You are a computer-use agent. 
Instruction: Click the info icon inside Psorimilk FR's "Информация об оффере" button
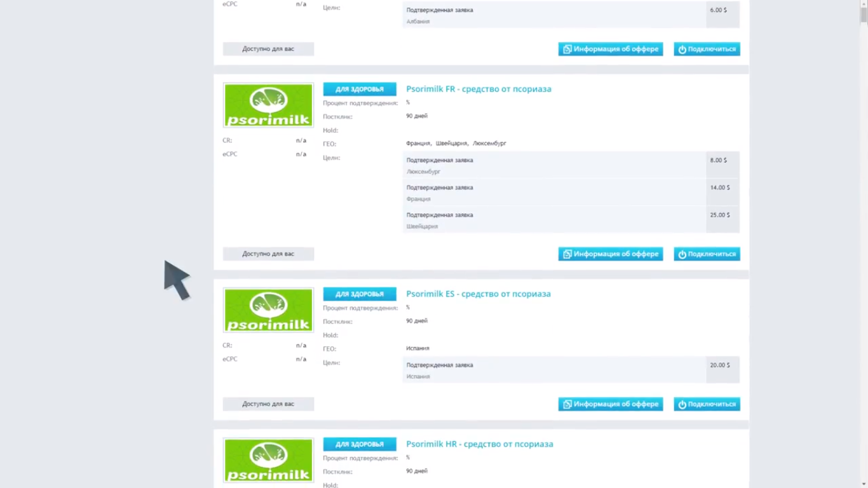click(x=567, y=254)
